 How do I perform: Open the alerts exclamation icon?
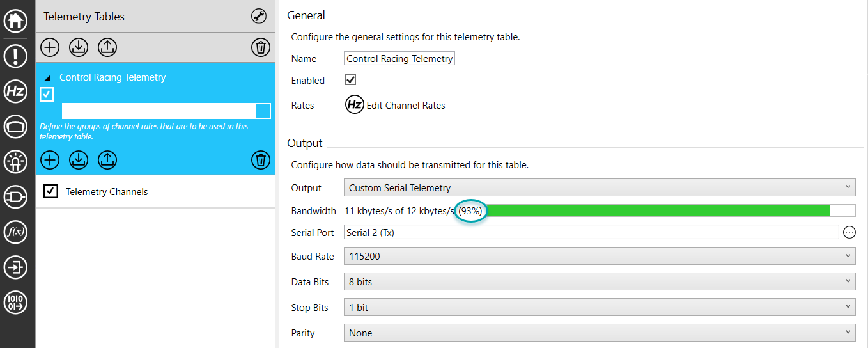pos(15,56)
